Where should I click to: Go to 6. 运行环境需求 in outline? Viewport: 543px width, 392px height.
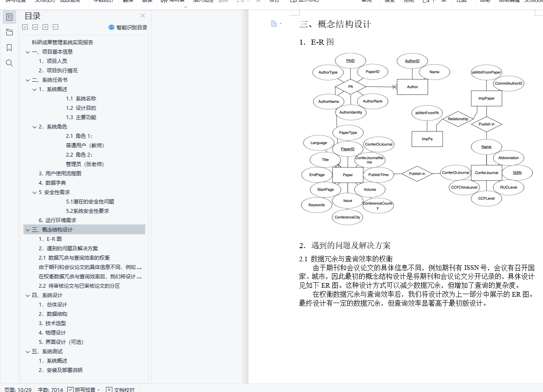[x=57, y=220]
